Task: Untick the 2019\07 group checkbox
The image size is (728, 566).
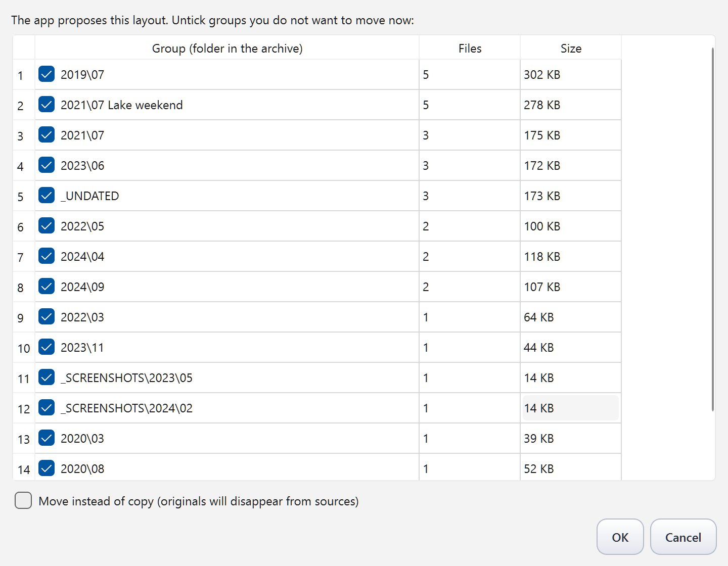Action: pyautogui.click(x=47, y=74)
